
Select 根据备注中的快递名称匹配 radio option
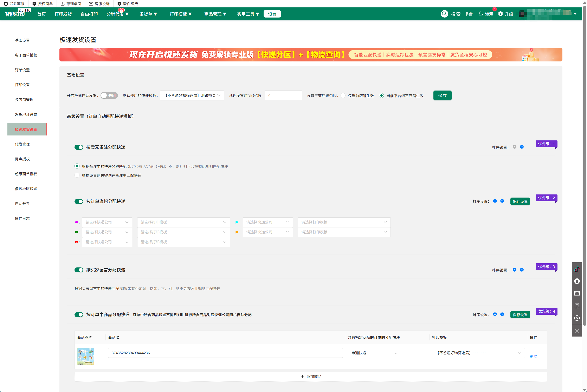[x=77, y=166]
